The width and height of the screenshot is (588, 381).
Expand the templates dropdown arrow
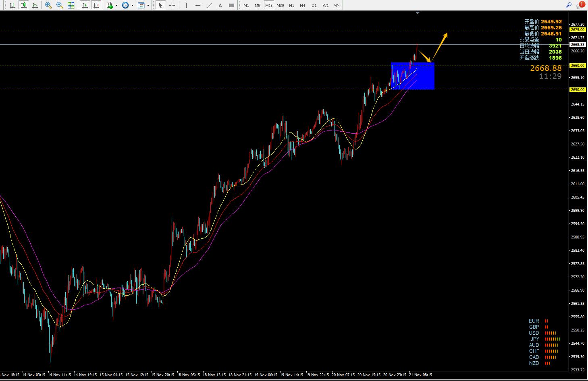148,5
